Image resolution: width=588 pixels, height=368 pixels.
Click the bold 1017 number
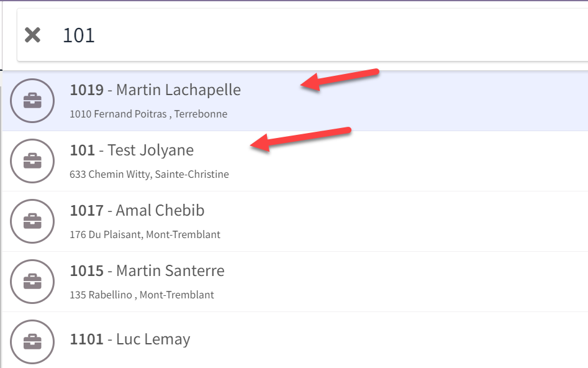pyautogui.click(x=87, y=210)
